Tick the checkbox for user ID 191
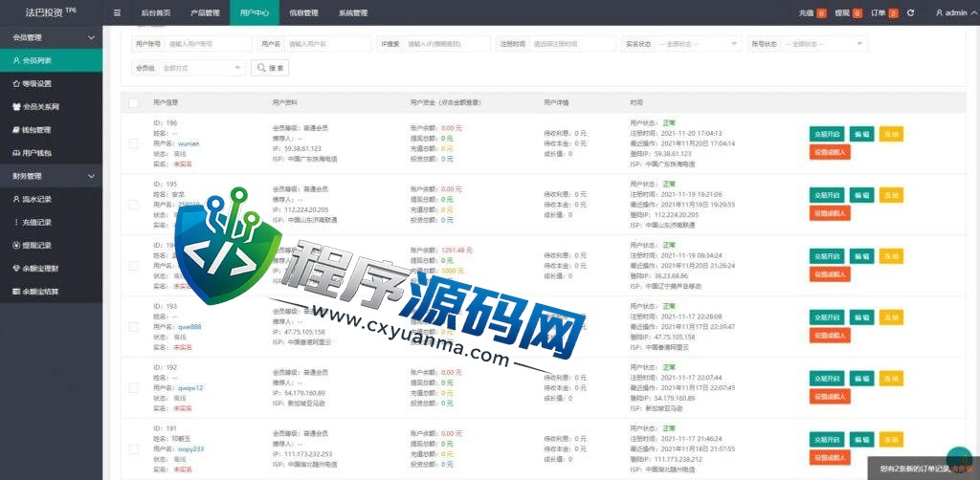 coord(133,448)
